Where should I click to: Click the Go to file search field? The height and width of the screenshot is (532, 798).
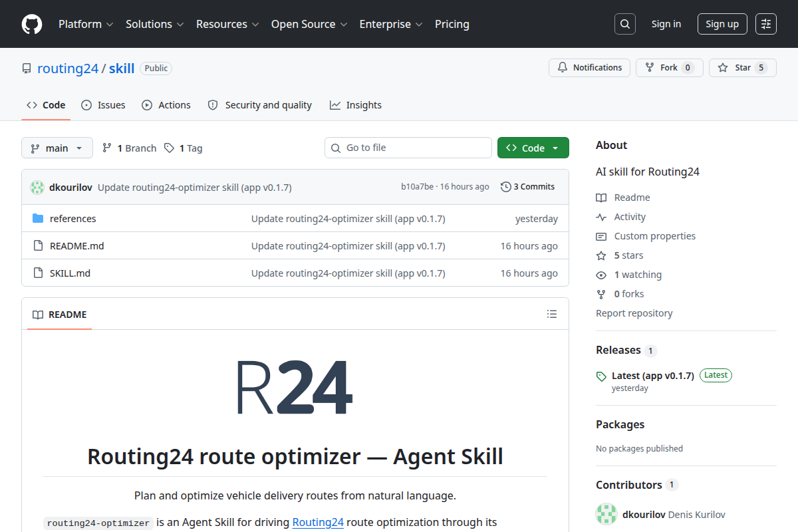tap(408, 148)
